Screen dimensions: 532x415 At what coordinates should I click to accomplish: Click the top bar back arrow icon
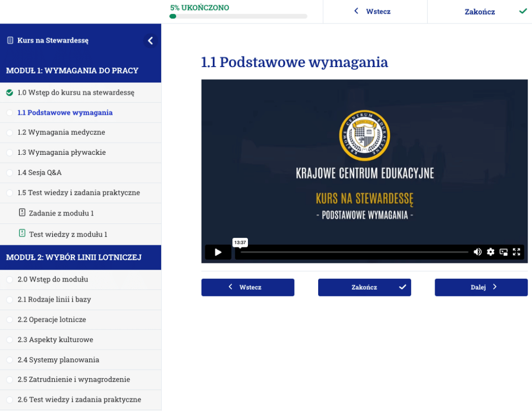(356, 11)
